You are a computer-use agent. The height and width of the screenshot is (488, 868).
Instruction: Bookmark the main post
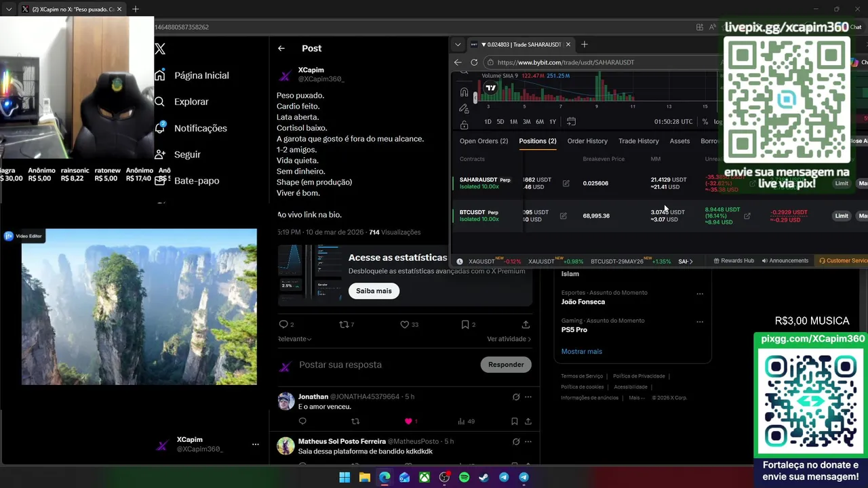(465, 325)
